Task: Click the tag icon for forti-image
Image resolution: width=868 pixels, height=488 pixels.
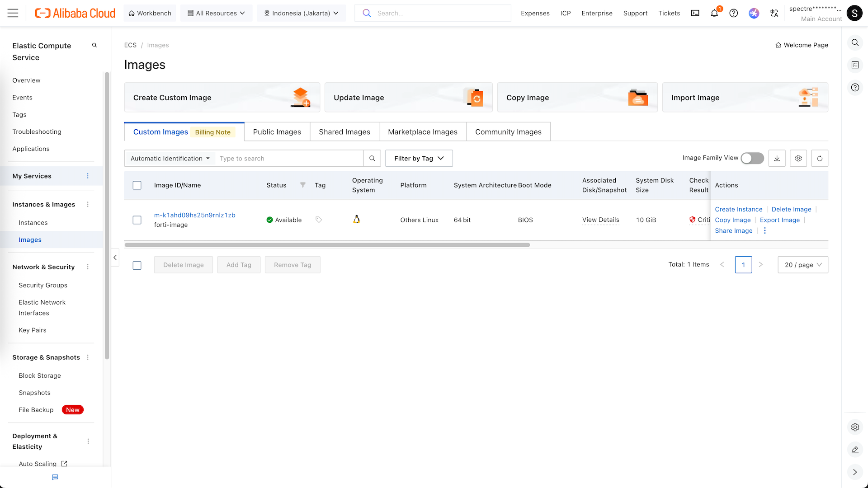Action: tap(319, 220)
